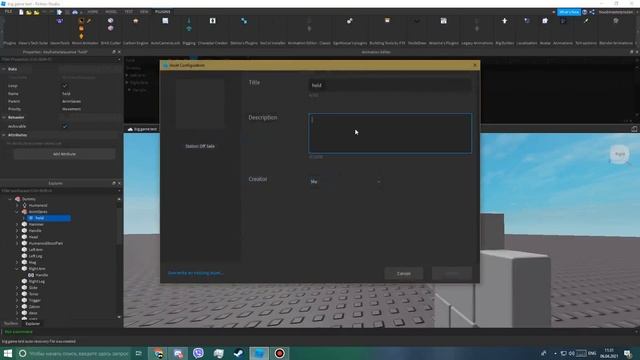
Task: Collapse the AnimSaves folder in Explorer
Action: [17, 212]
